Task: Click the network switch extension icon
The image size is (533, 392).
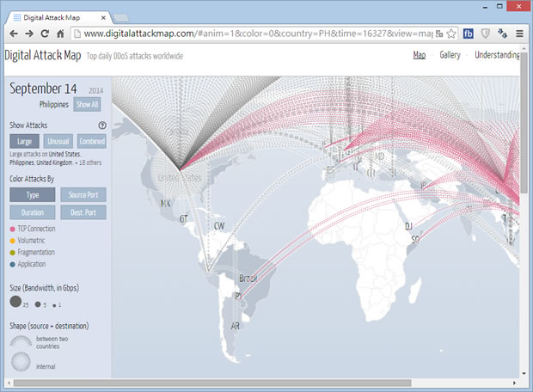Action: (502, 34)
